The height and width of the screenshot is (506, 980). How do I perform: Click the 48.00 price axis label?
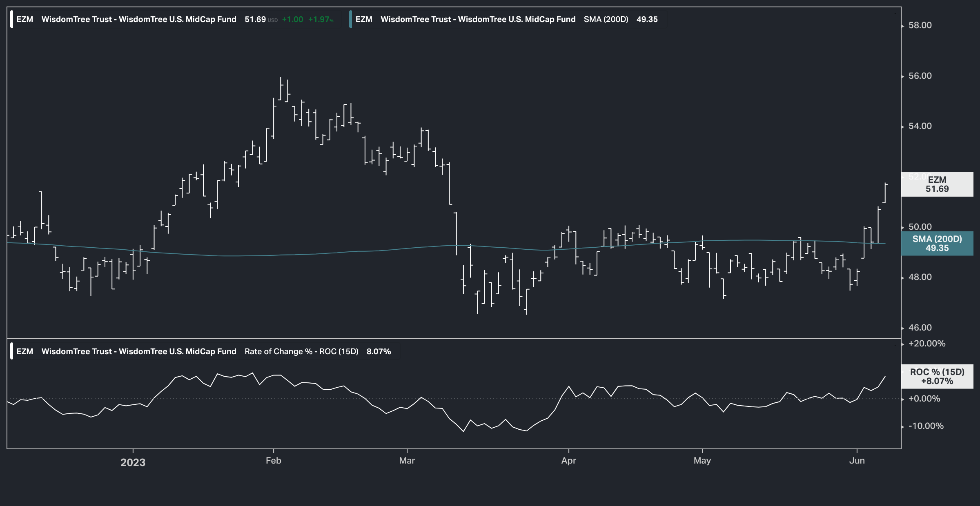(920, 277)
